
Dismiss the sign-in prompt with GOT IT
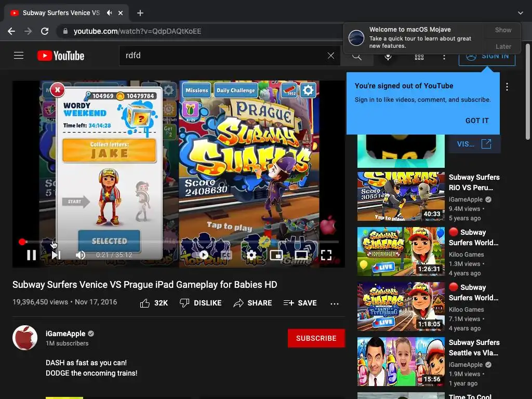coord(477,121)
